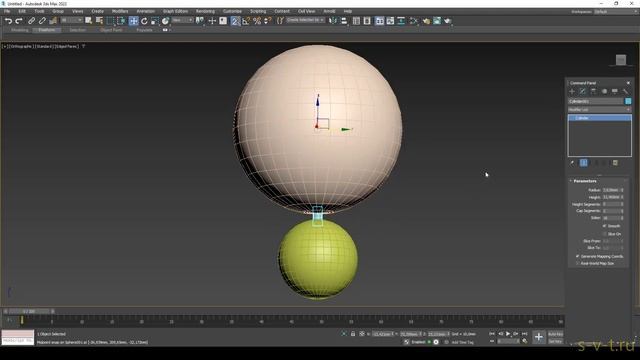The image size is (640, 360).
Task: Open the Schematic View icon
Action: pos(401,21)
